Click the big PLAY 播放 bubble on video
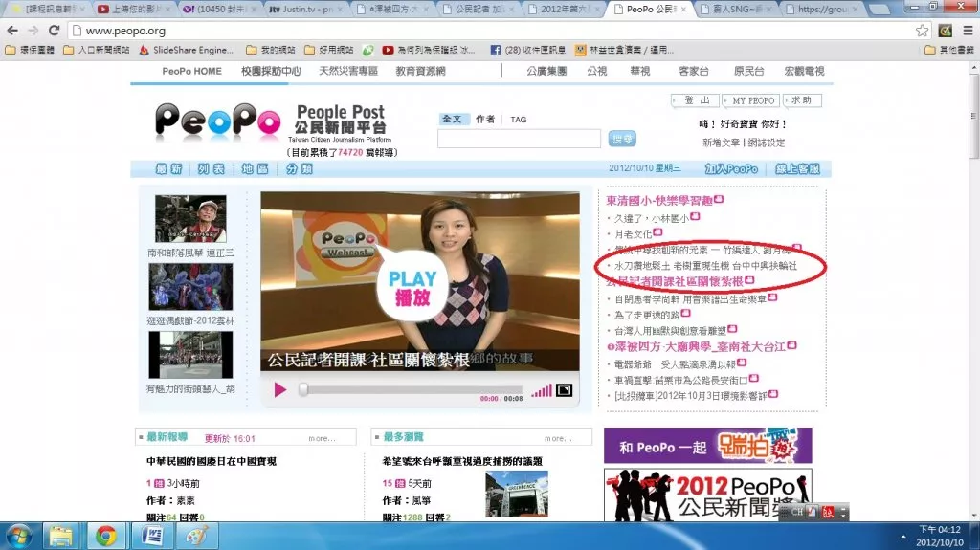Image resolution: width=980 pixels, height=550 pixels. click(x=412, y=288)
